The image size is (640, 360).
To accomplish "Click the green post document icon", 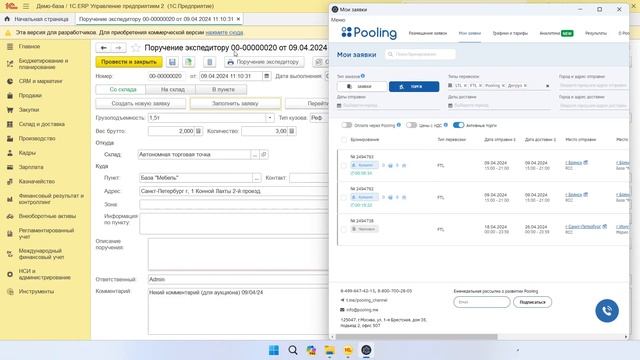I will [x=188, y=62].
